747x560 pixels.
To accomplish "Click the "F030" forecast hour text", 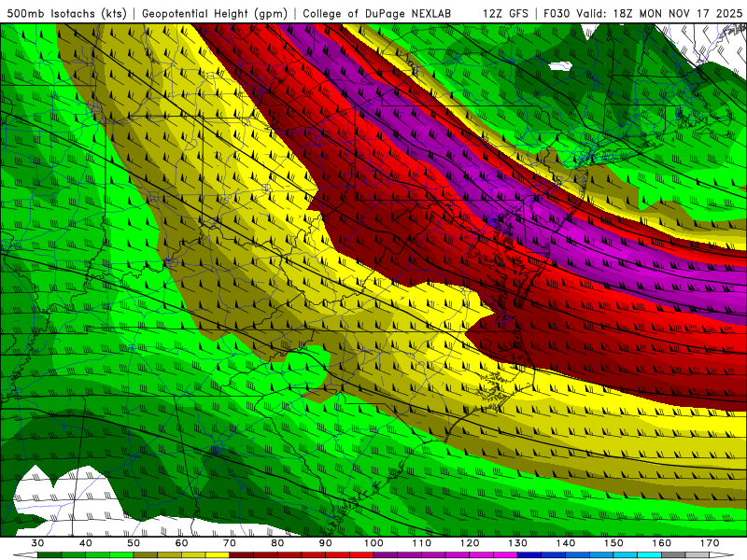I will 557,13.
